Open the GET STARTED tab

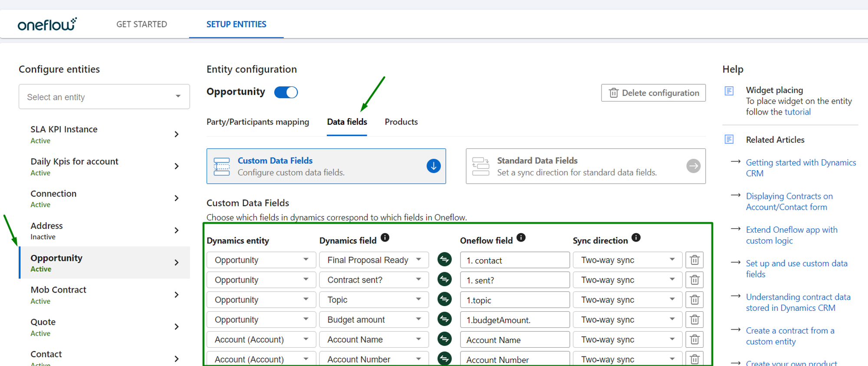(141, 24)
